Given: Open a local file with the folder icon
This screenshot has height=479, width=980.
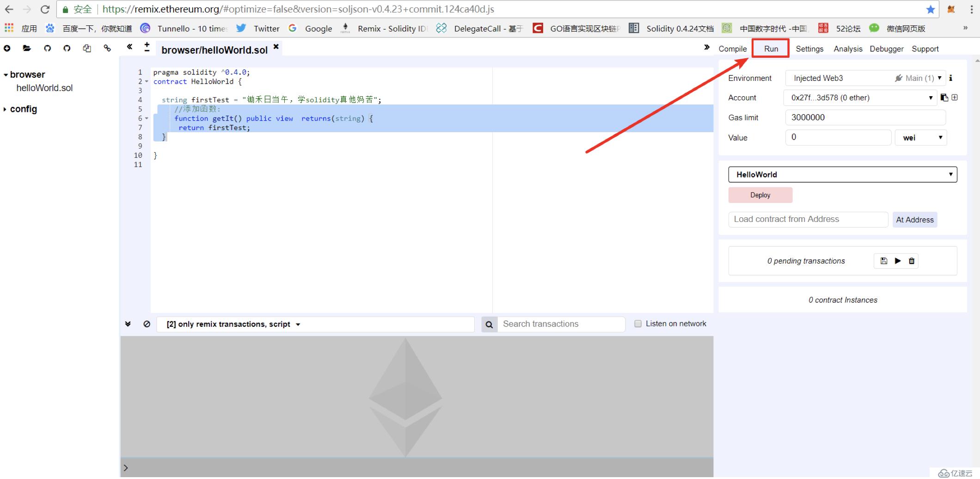Looking at the screenshot, I should (x=27, y=48).
